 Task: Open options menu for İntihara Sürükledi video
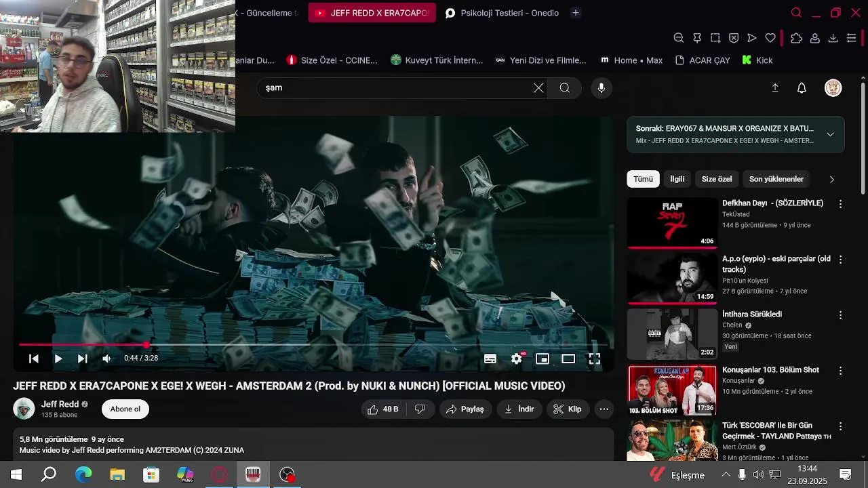pos(841,315)
